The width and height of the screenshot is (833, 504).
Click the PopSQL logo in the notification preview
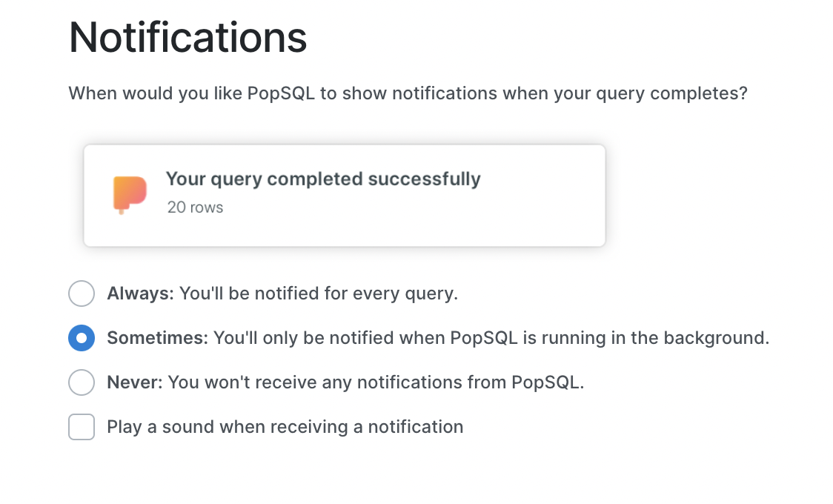pyautogui.click(x=130, y=194)
